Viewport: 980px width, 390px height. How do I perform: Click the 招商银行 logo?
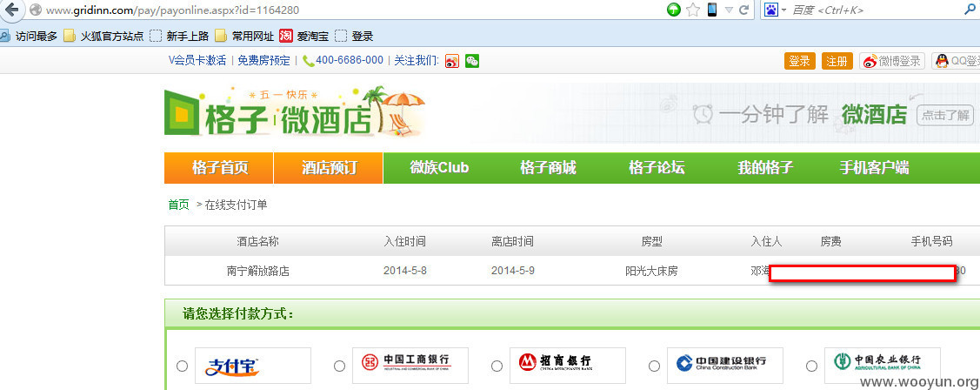[x=568, y=366]
